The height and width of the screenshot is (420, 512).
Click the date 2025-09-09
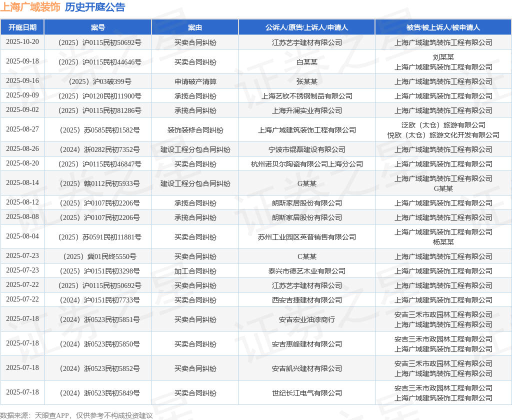pos(22,95)
